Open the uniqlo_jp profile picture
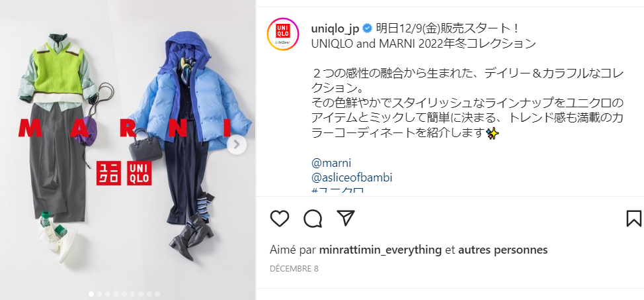 point(283,34)
